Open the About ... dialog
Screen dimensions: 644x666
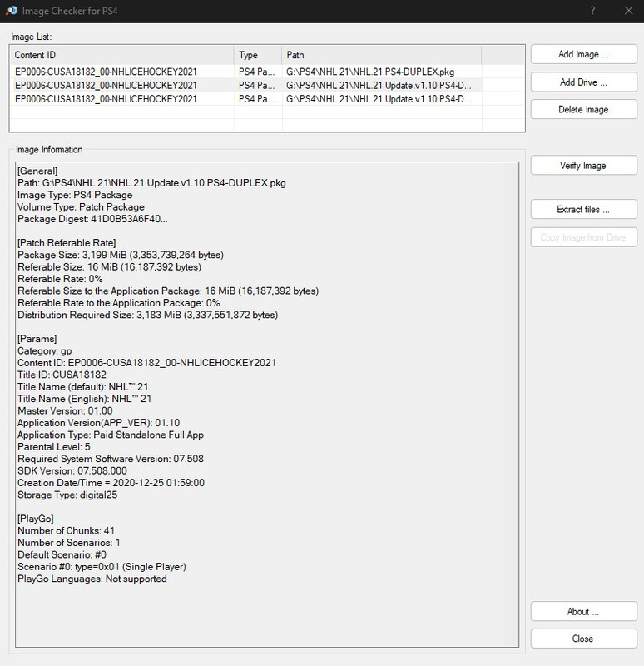coord(584,612)
